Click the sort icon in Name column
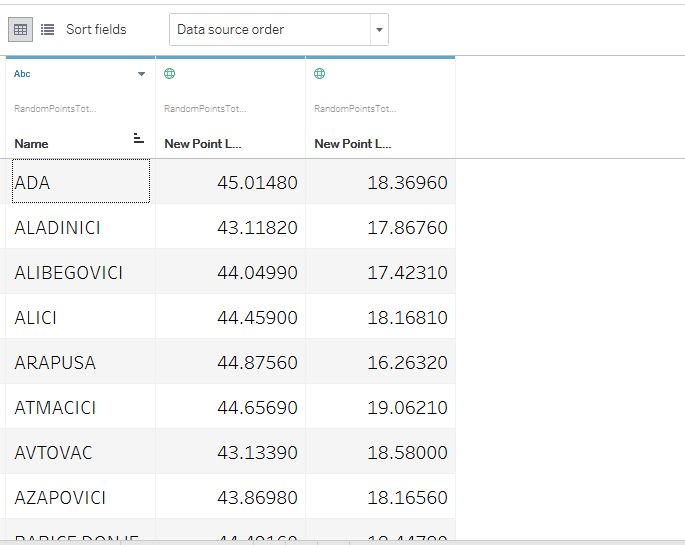685x545 pixels. 138,138
